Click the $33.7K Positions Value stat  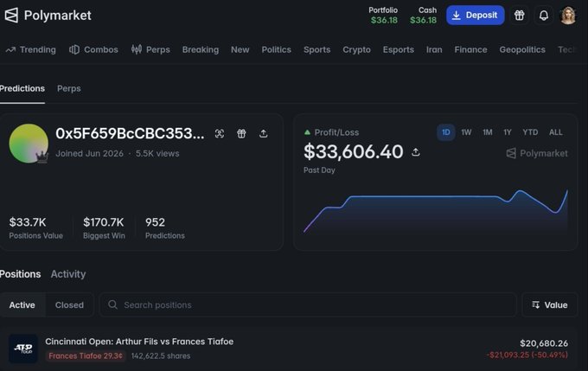pyautogui.click(x=36, y=228)
